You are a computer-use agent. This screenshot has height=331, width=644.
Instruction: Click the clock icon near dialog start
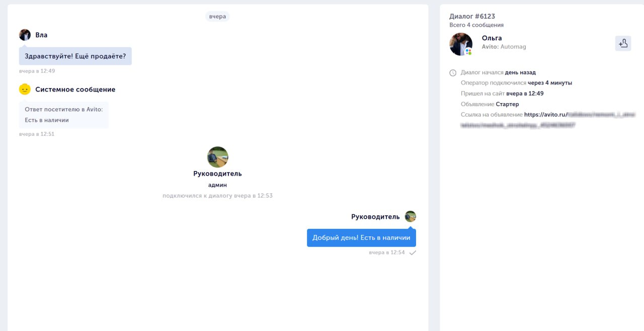pos(453,73)
